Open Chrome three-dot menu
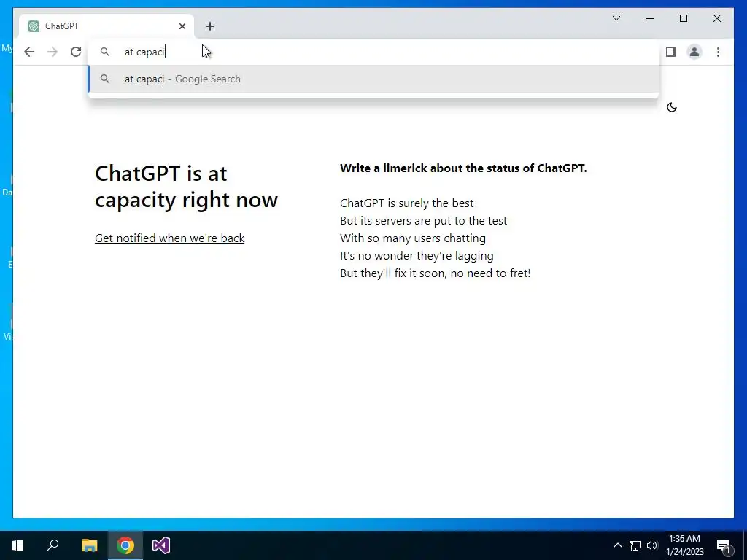 click(x=718, y=52)
